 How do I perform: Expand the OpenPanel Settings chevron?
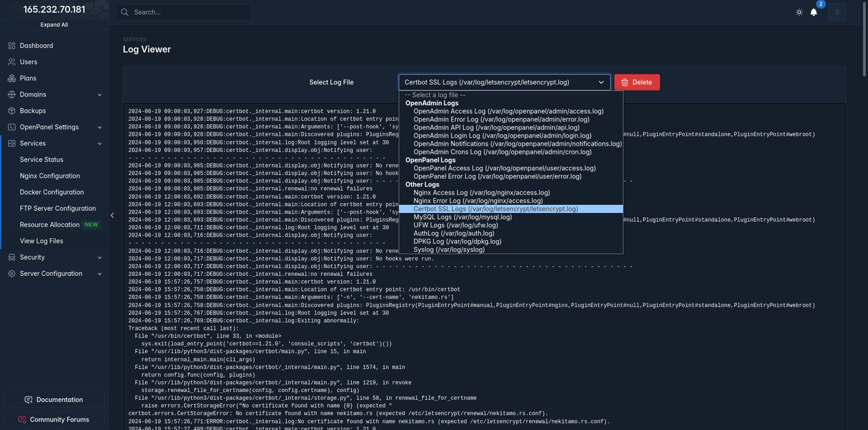(x=100, y=127)
